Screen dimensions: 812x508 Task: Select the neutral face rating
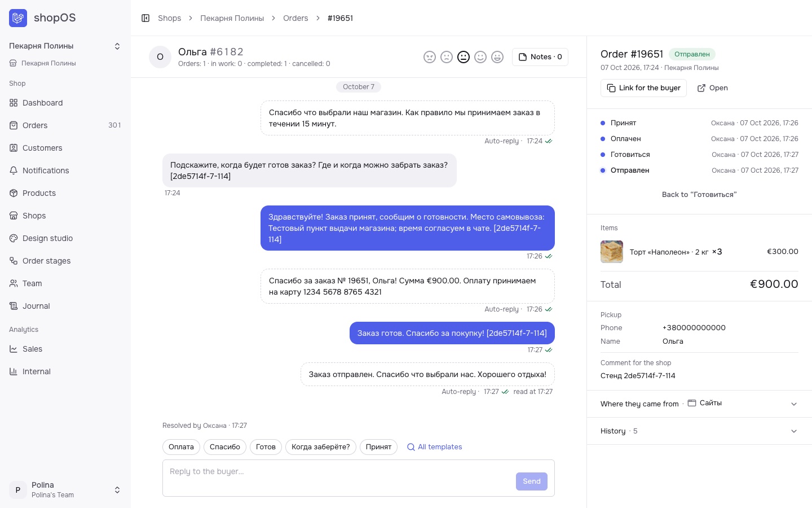coord(464,57)
